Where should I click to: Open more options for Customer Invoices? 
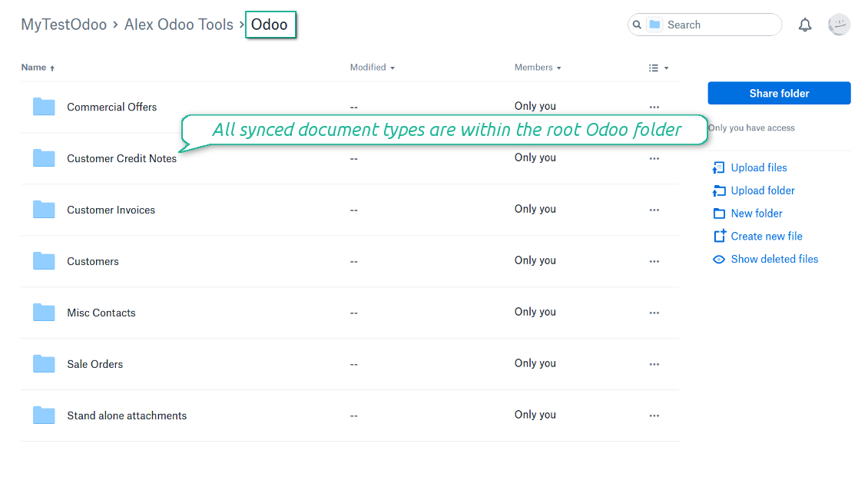pyautogui.click(x=654, y=210)
